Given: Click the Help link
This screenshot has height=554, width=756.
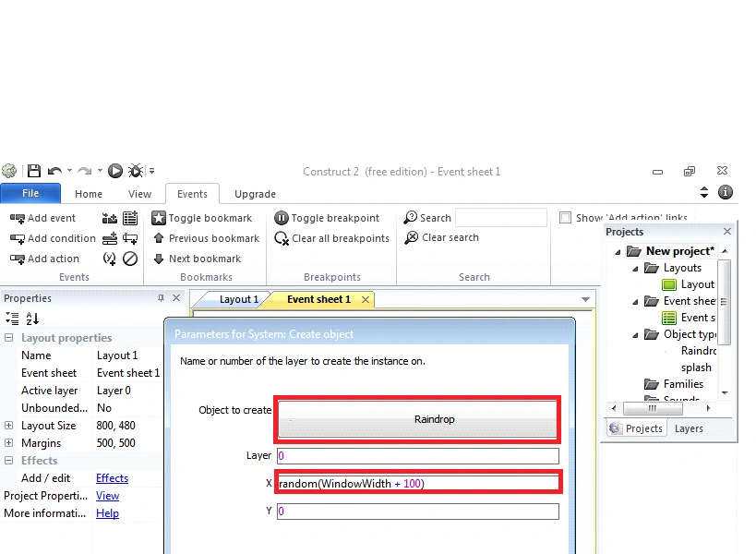Looking at the screenshot, I should pyautogui.click(x=107, y=513).
